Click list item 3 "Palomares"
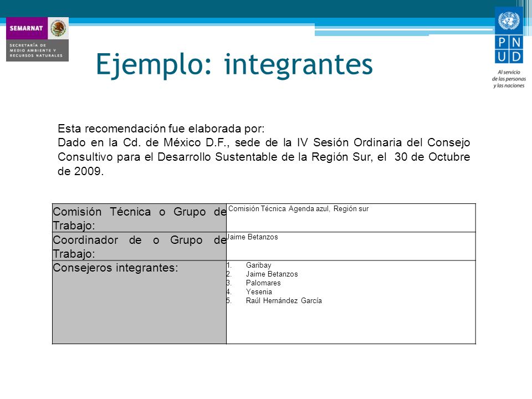The width and height of the screenshot is (532, 399). (263, 283)
